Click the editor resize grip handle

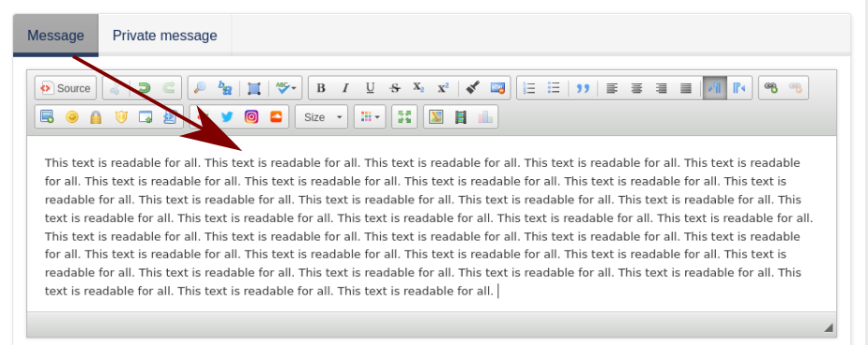[x=829, y=327]
